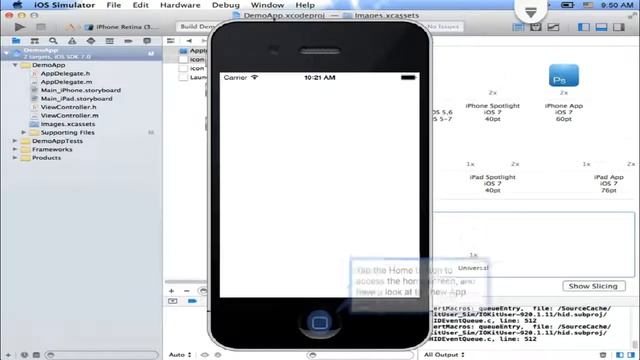Open AppDelegate.h file
The width and height of the screenshot is (640, 360).
click(65, 73)
